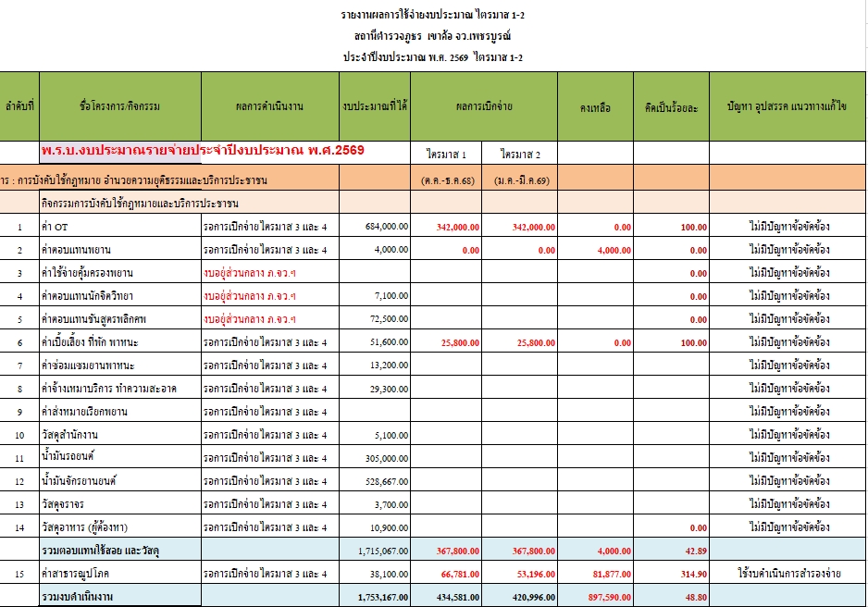
Task: Click the 48.80 total percentage cell
Action: pos(672,597)
